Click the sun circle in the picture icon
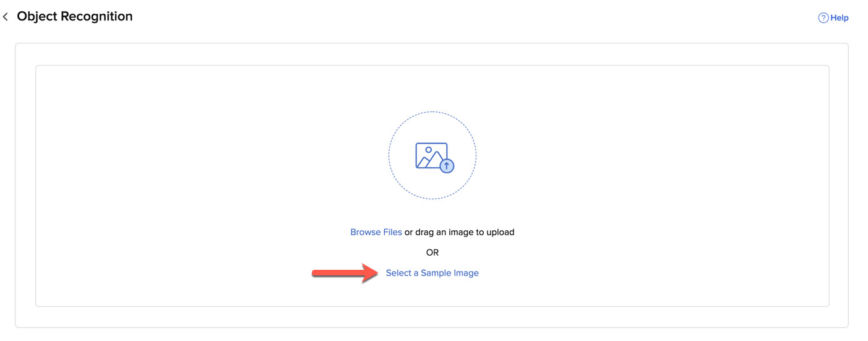Screen dimensions: 868x341 pos(428,150)
